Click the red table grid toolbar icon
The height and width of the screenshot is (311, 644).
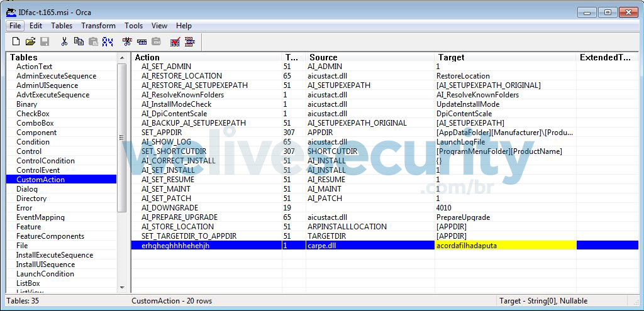[190, 41]
